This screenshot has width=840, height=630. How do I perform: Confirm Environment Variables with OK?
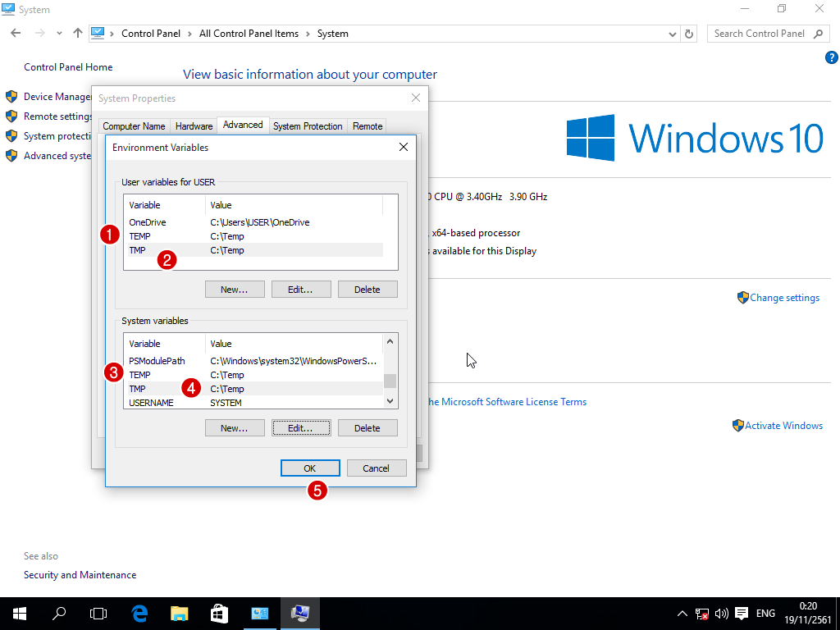pyautogui.click(x=310, y=468)
